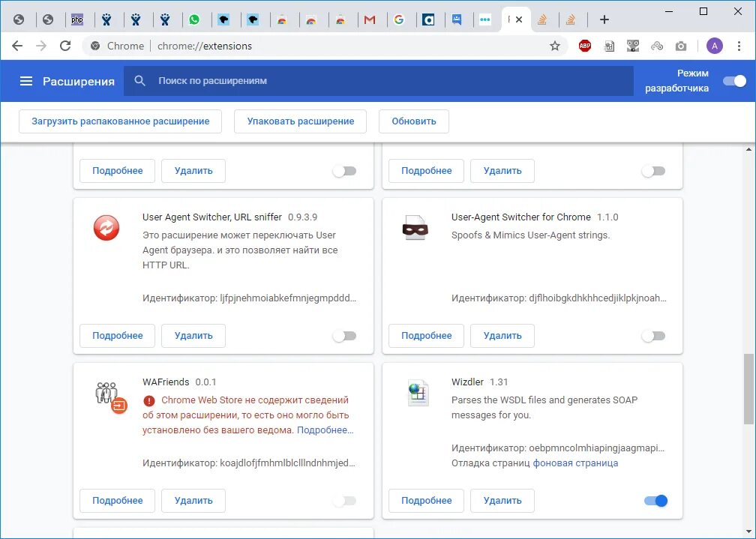The width and height of the screenshot is (756, 539).
Task: Open Wizdler фоновая страница link
Action: coord(575,463)
